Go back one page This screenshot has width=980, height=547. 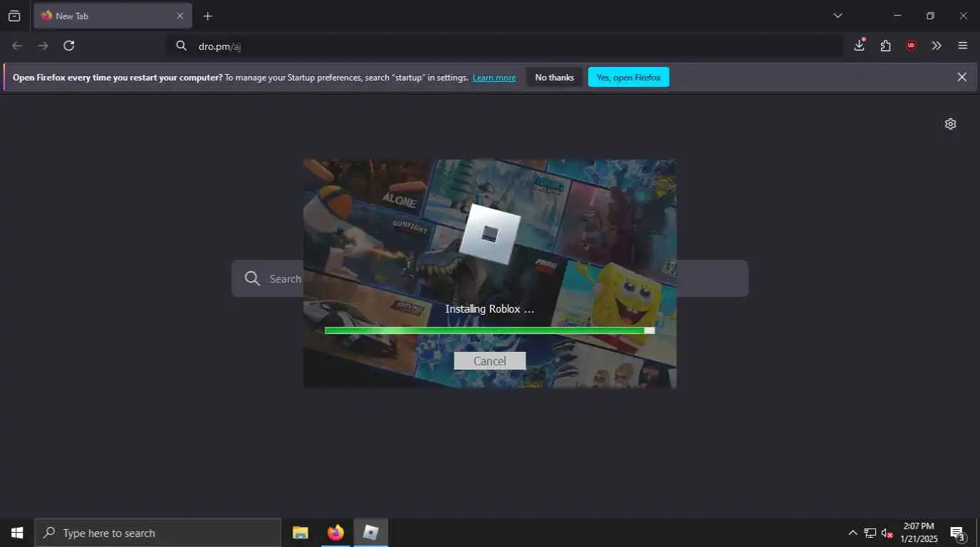17,46
